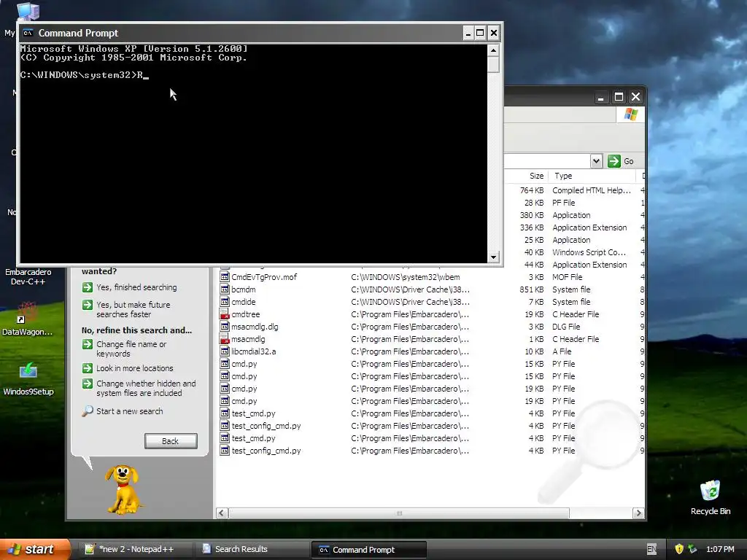
Task: Click the arrow icon for hidden and system files option
Action: (88, 384)
